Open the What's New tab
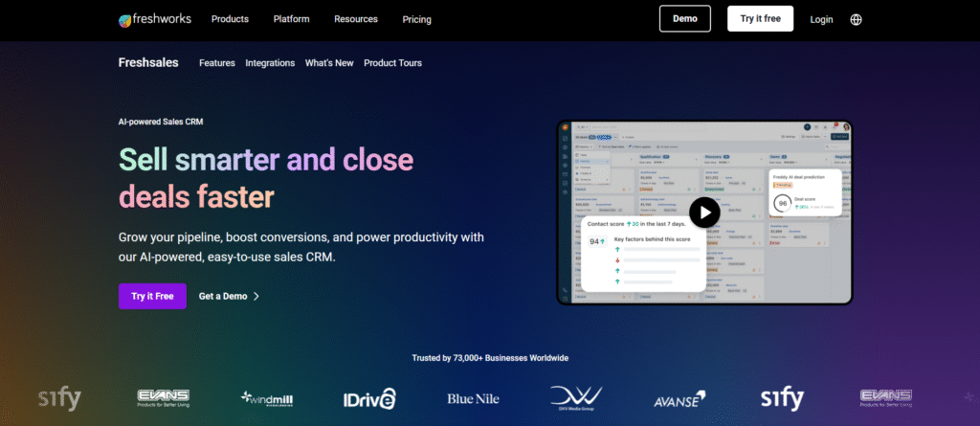Viewport: 980px width, 426px height. 329,63
